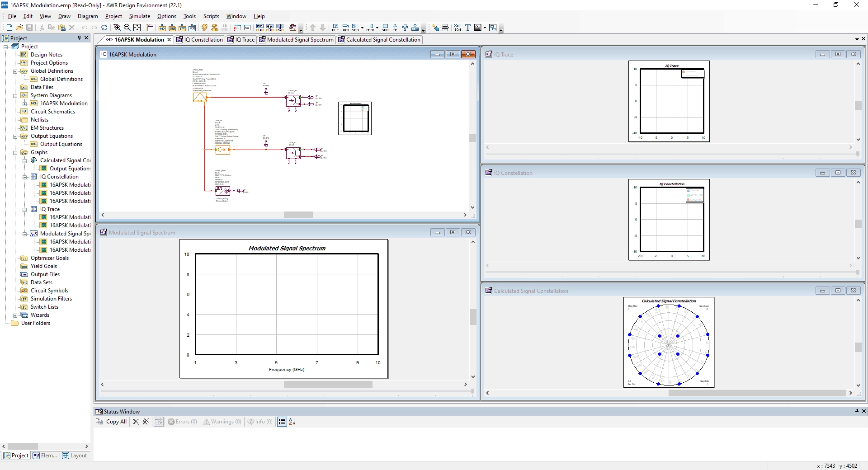Expand the Wizards tree node

[15, 315]
